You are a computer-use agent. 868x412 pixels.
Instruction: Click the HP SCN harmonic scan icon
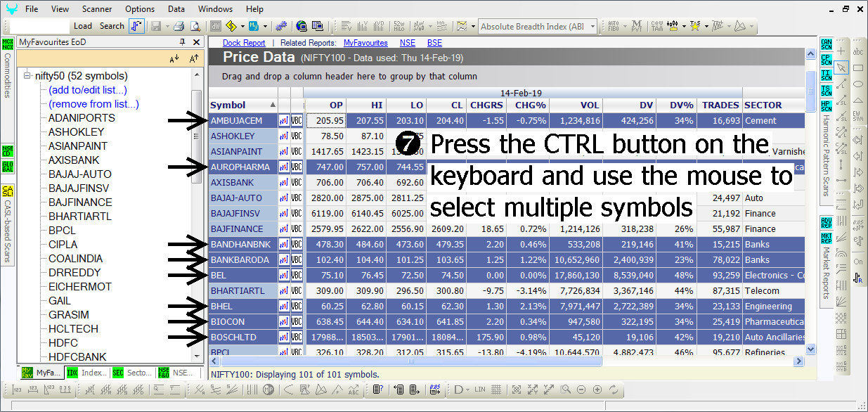pyautogui.click(x=827, y=107)
